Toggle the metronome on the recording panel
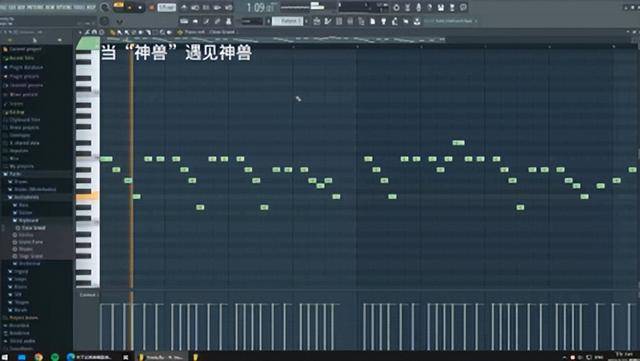640x361 pixels. coord(184,7)
